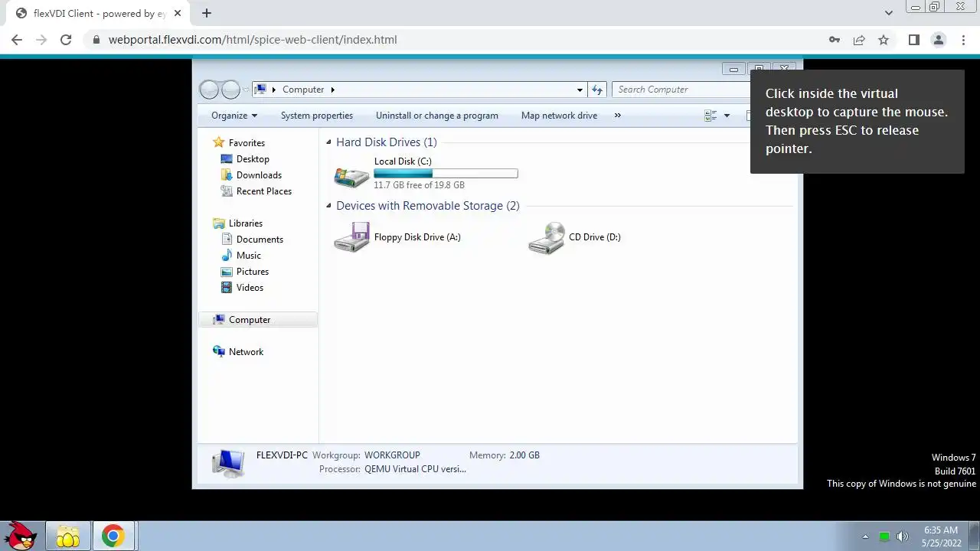The width and height of the screenshot is (980, 551).
Task: Collapse Devices with Removable Storage group
Action: click(329, 206)
